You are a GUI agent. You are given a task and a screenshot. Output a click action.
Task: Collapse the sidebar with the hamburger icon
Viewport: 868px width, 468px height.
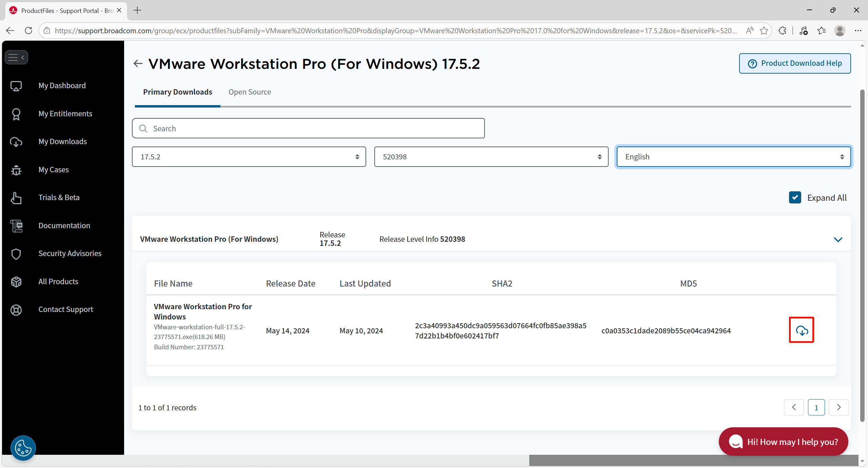16,57
